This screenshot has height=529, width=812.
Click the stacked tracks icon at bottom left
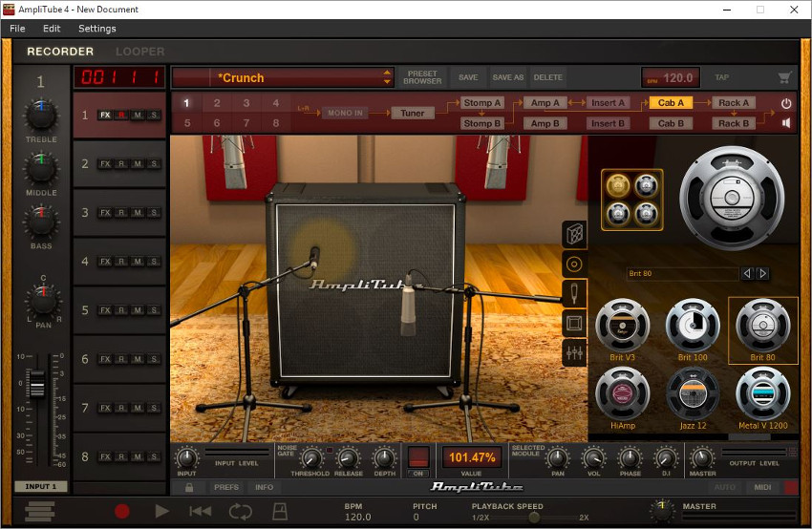(40, 512)
